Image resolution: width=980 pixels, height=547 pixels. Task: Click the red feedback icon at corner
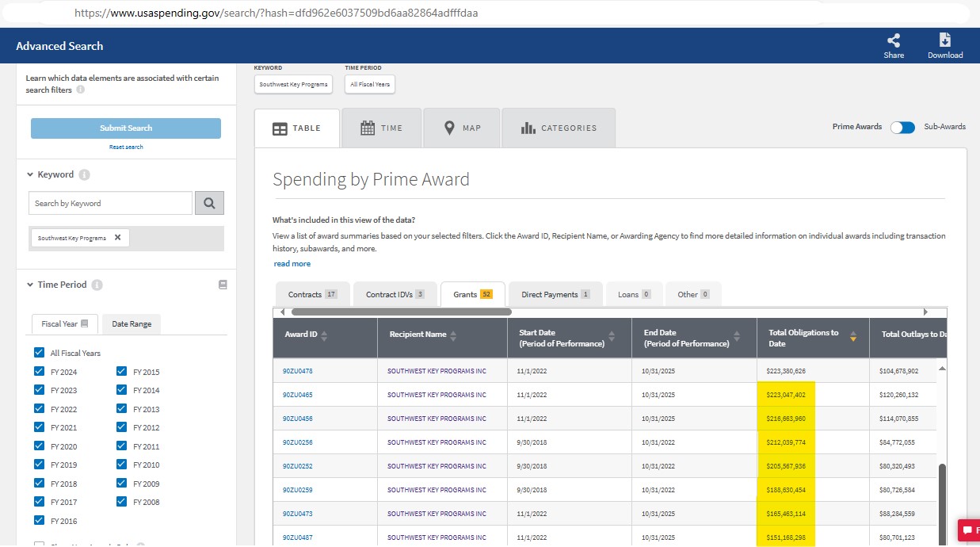969,530
